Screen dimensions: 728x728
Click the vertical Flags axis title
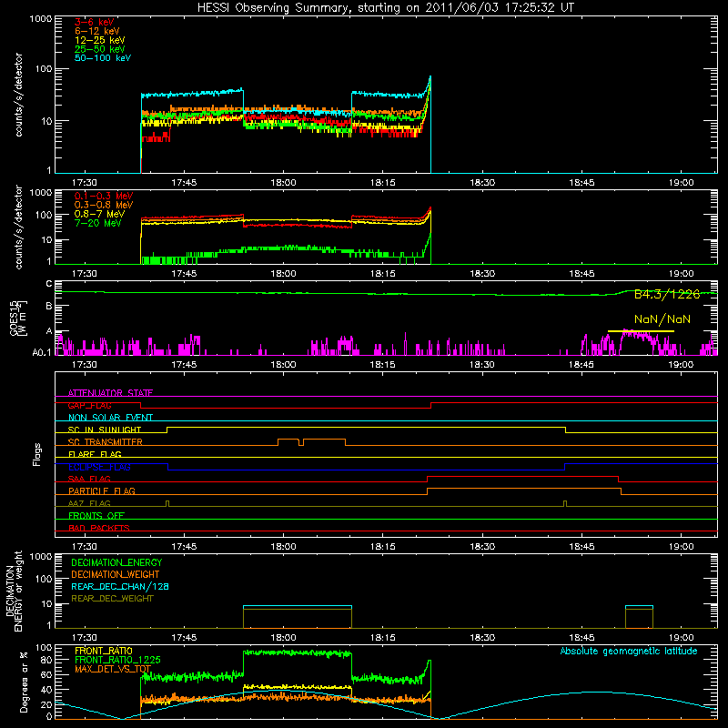[x=36, y=454]
